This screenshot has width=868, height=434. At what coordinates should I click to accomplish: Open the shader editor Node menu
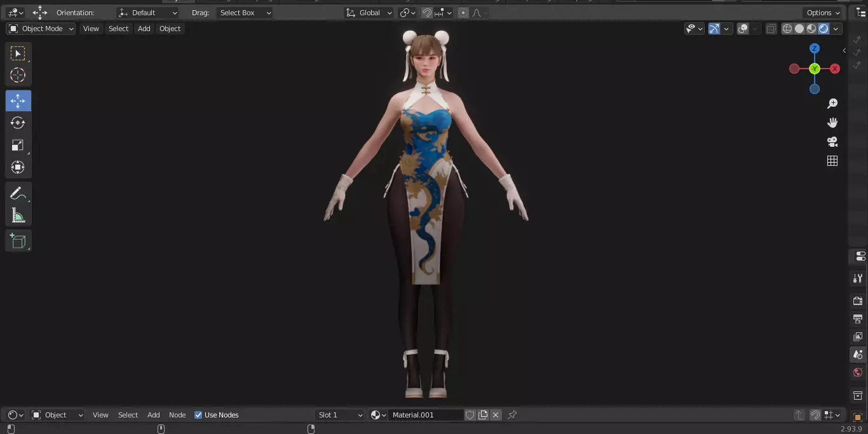(177, 415)
